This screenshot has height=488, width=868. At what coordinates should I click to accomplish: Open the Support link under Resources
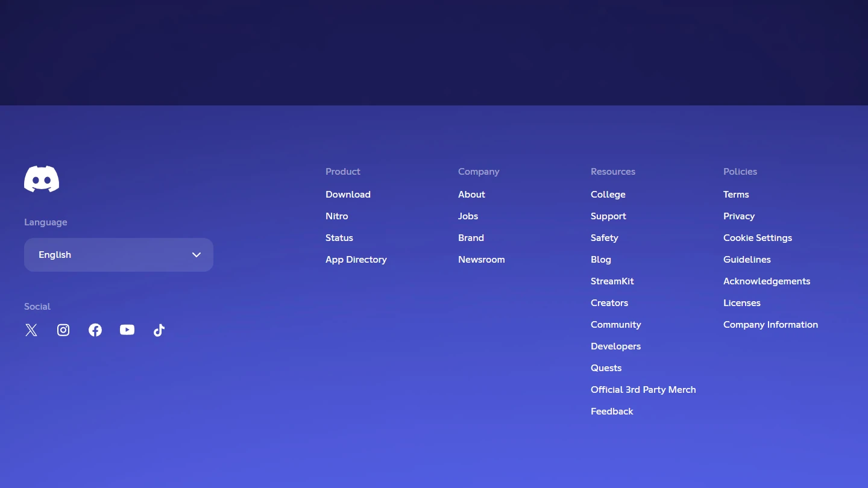608,216
